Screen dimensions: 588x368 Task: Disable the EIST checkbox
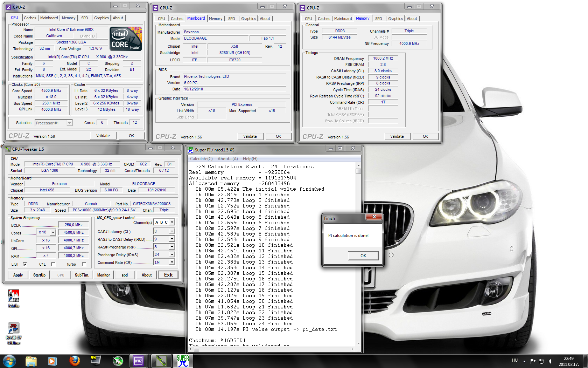pos(25,264)
